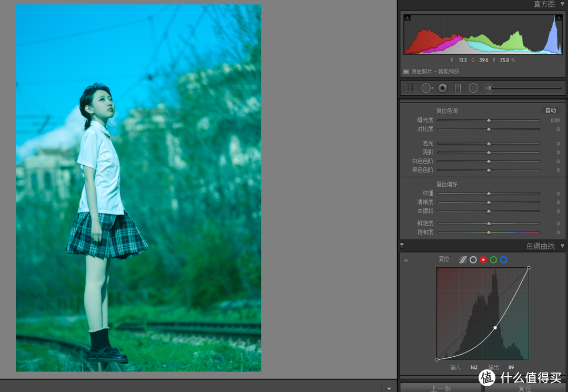Select the red channel curve

coord(483,259)
